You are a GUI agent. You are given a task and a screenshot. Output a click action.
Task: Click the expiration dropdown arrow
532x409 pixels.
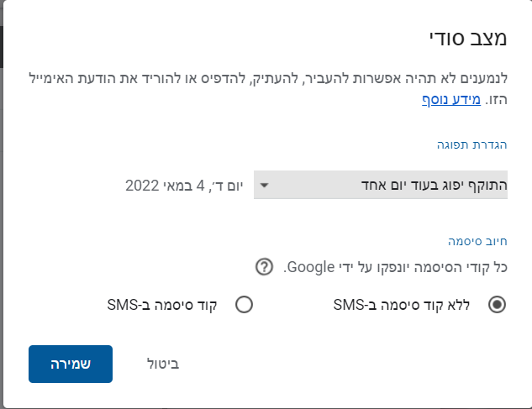(264, 185)
